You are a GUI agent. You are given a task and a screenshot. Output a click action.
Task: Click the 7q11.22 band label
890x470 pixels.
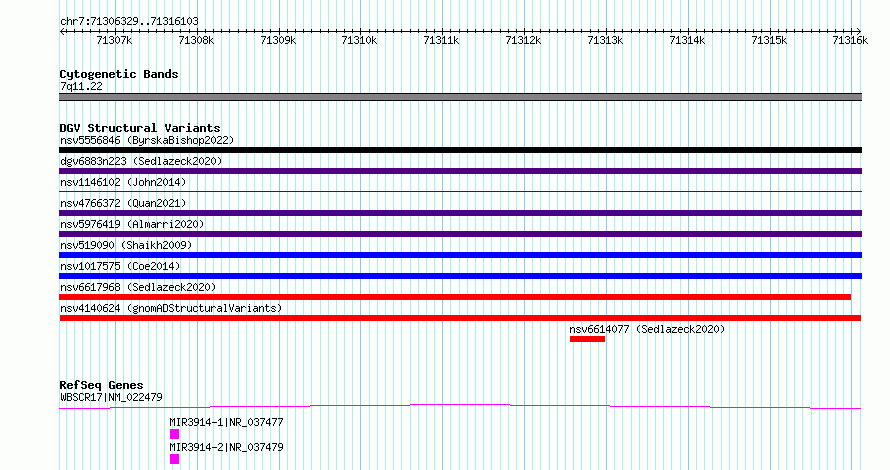82,86
